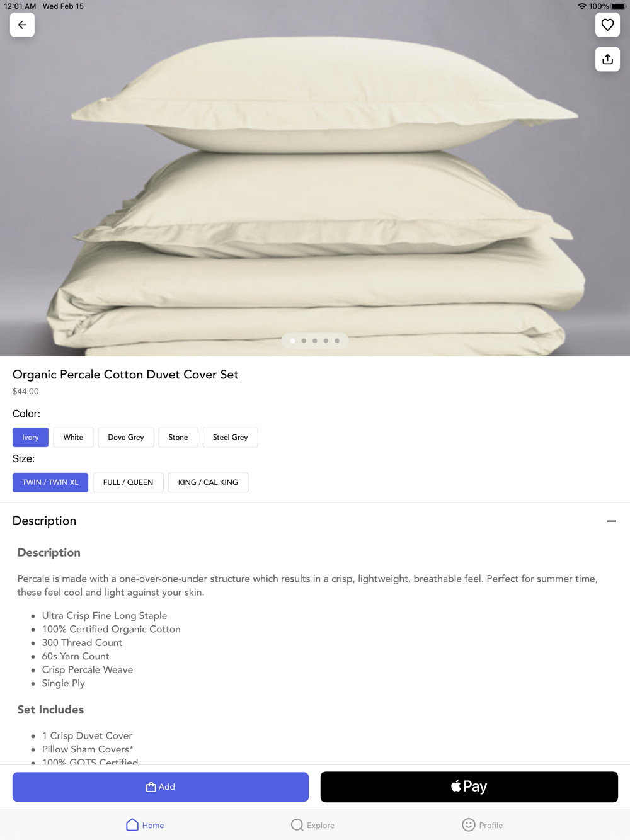Open the Home tab
This screenshot has width=630, height=840.
145,825
